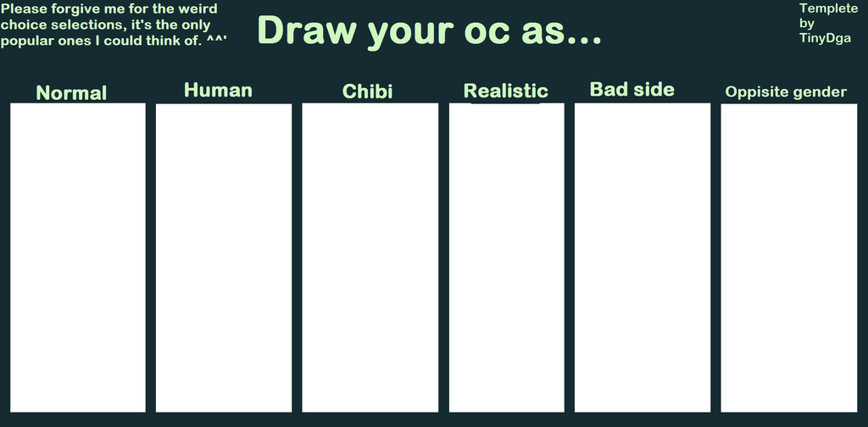Click the Chibi column heading
The width and height of the screenshot is (868, 427).
368,91
